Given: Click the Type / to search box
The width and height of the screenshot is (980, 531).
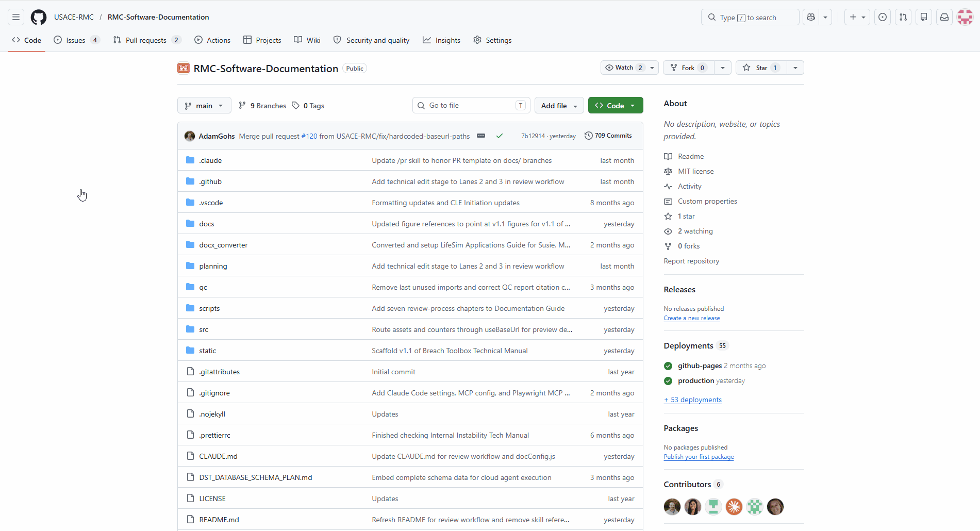Looking at the screenshot, I should coord(750,17).
